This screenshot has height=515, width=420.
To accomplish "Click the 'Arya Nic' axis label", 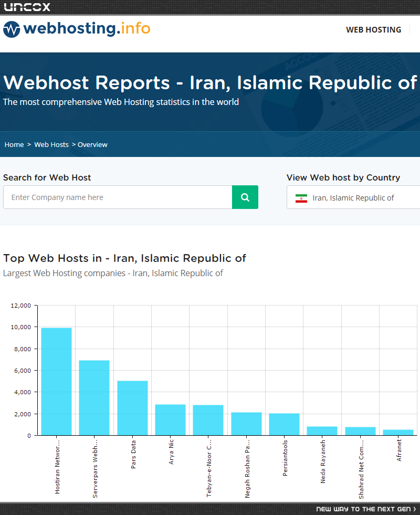I will point(171,452).
